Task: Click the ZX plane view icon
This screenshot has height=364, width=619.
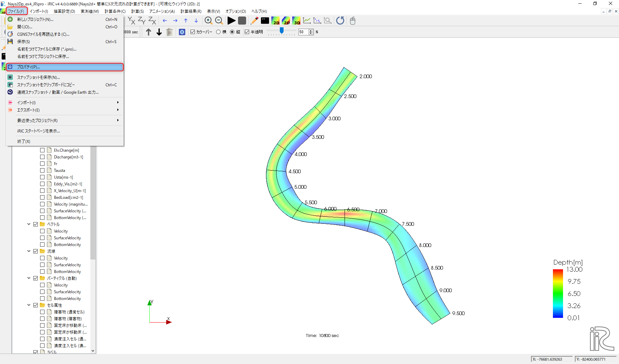Action: coord(152,21)
